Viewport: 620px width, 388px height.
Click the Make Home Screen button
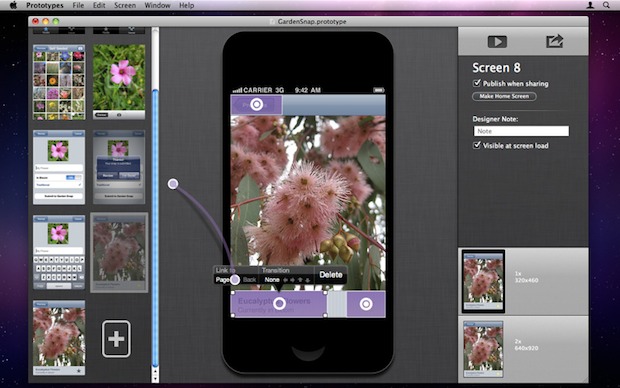pos(504,96)
